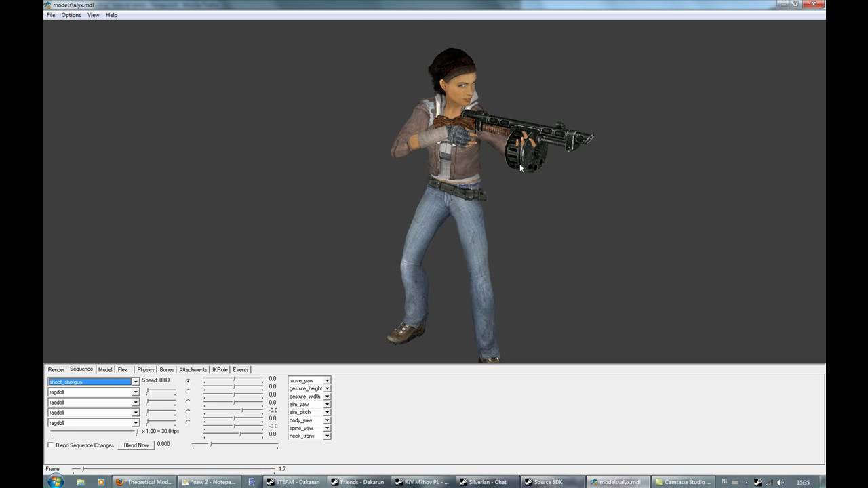Open Friends - Dakarun taskbar window
This screenshot has width=868, height=488.
pyautogui.click(x=359, y=482)
